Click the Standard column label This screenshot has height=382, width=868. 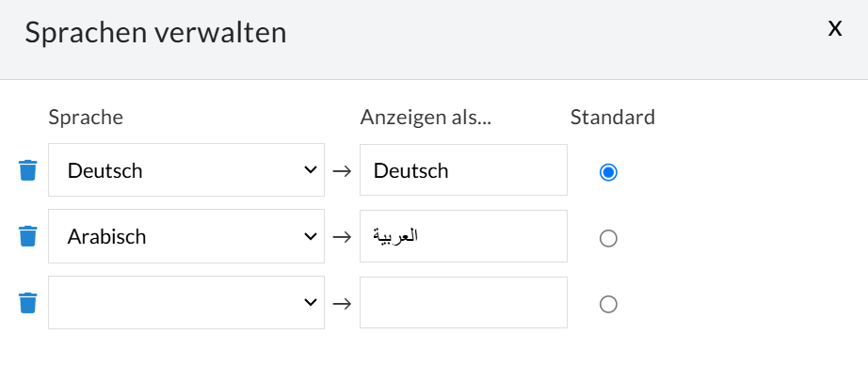[x=612, y=118]
